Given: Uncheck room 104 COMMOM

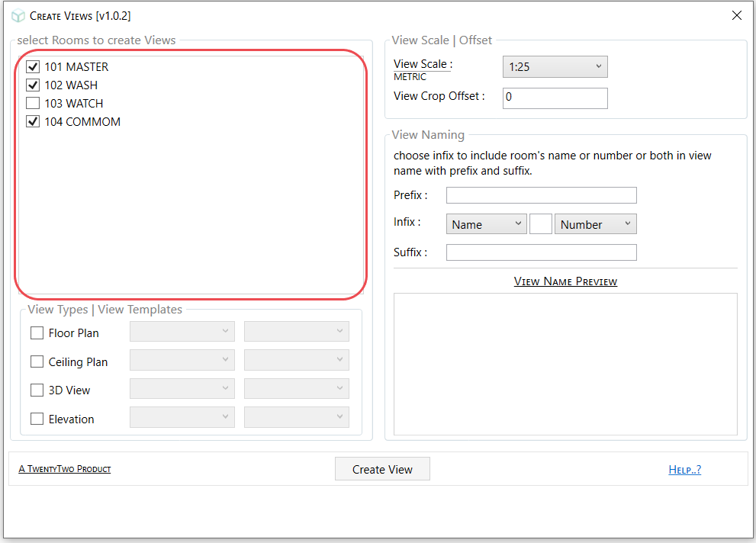Looking at the screenshot, I should coord(32,121).
